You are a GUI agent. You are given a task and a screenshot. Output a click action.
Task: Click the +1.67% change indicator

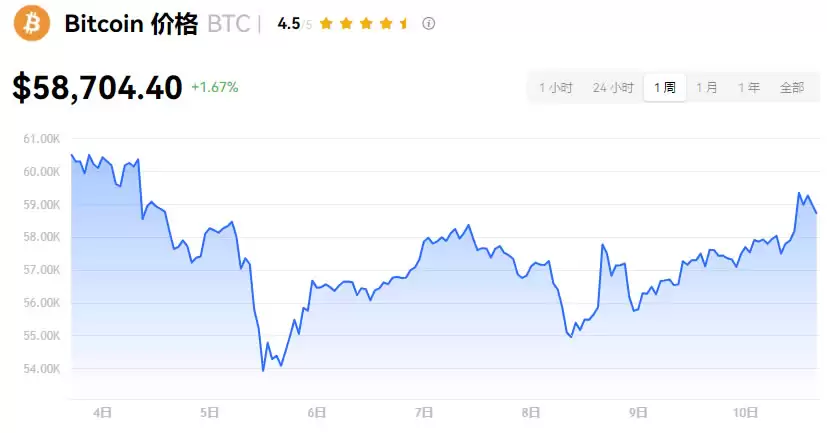pyautogui.click(x=215, y=88)
